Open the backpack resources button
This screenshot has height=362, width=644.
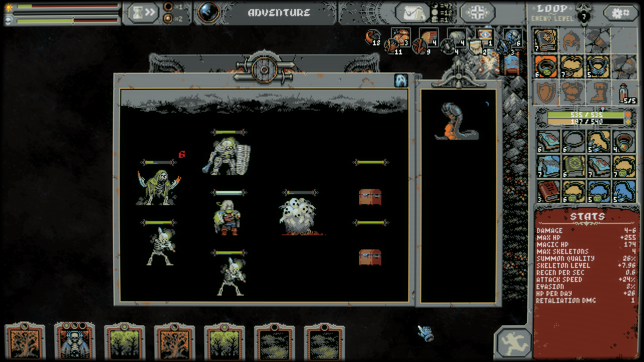(x=413, y=12)
